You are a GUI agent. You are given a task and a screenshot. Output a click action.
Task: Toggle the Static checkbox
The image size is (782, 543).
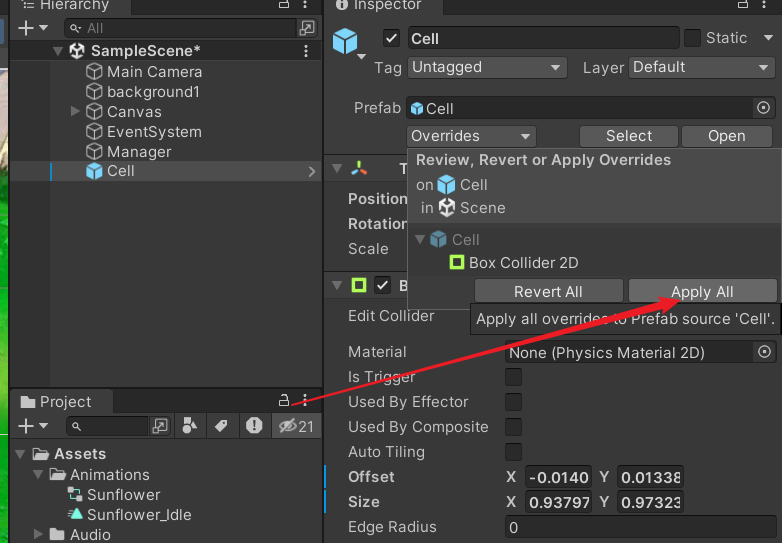pos(692,38)
